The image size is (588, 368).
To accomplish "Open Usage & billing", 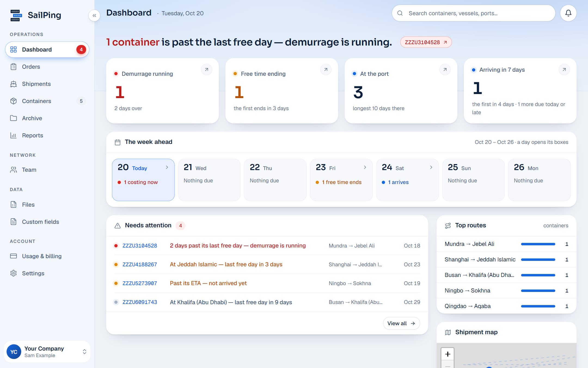I will click(47, 256).
